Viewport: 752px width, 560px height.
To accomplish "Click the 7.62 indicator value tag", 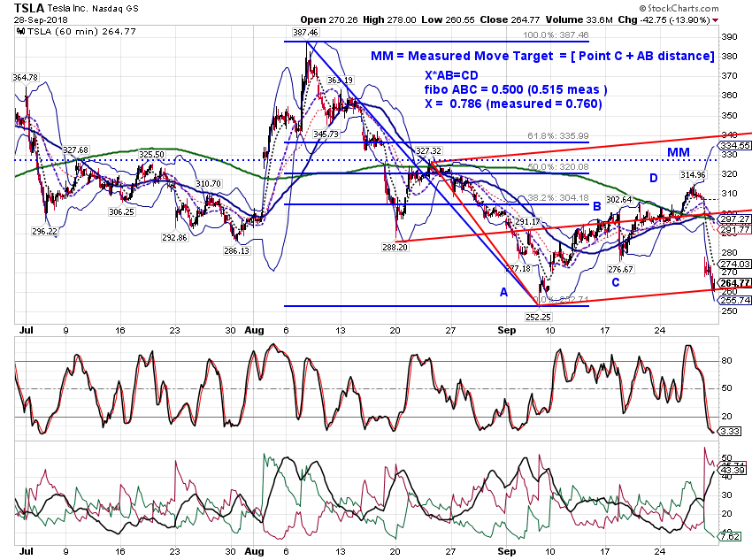I will pos(731,536).
